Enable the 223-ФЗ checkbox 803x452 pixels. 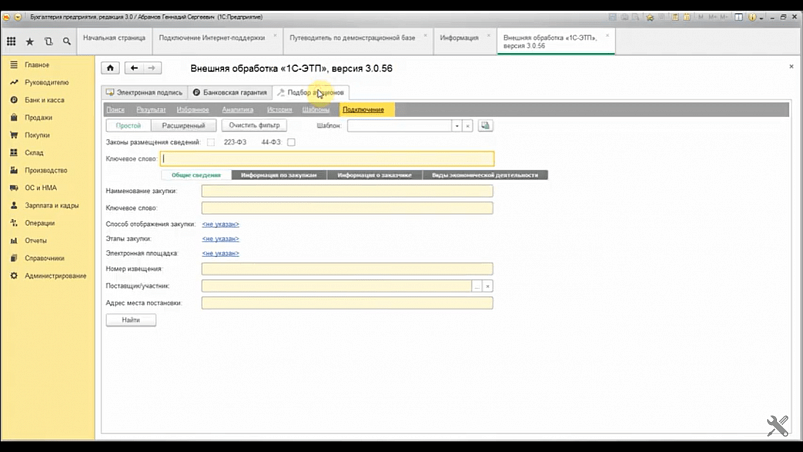coord(211,142)
